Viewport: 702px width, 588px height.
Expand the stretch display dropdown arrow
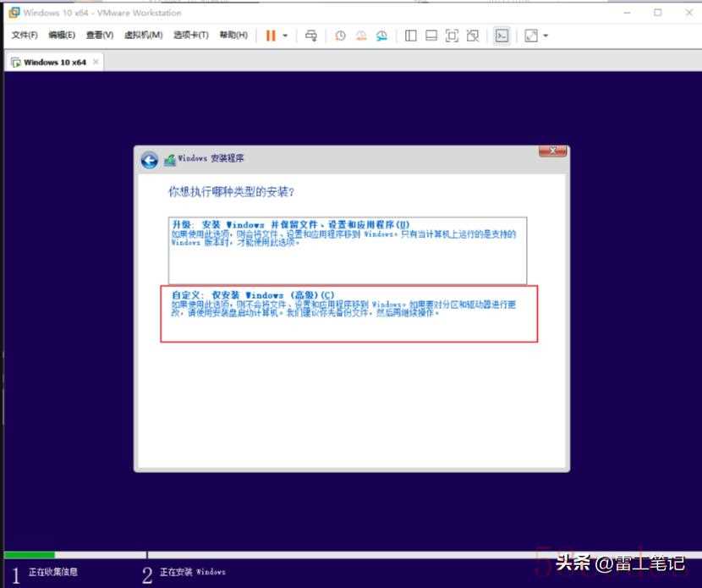pyautogui.click(x=546, y=36)
